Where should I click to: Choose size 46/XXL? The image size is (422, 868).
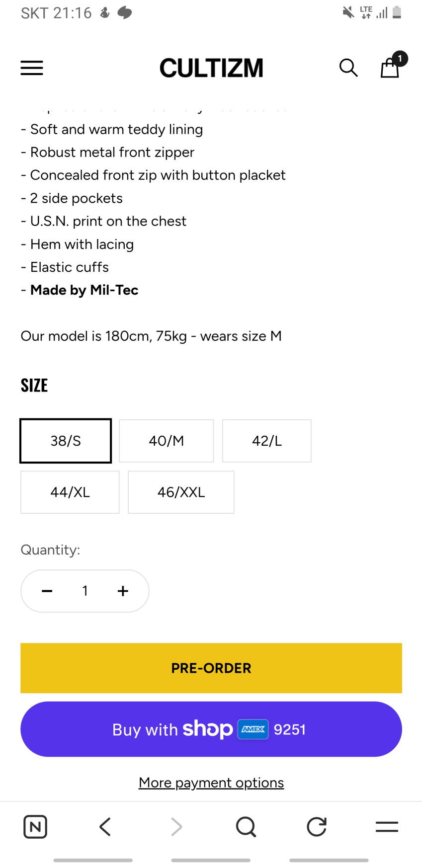[181, 492]
